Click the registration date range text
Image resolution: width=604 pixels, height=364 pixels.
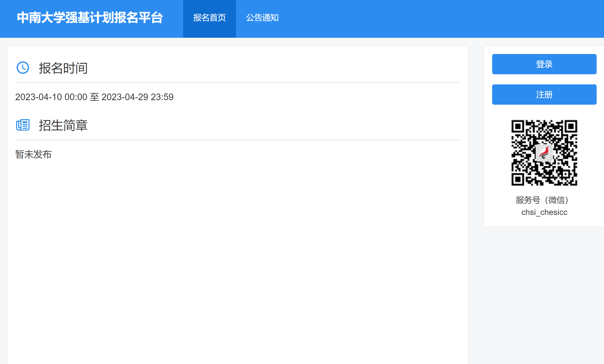tap(94, 97)
